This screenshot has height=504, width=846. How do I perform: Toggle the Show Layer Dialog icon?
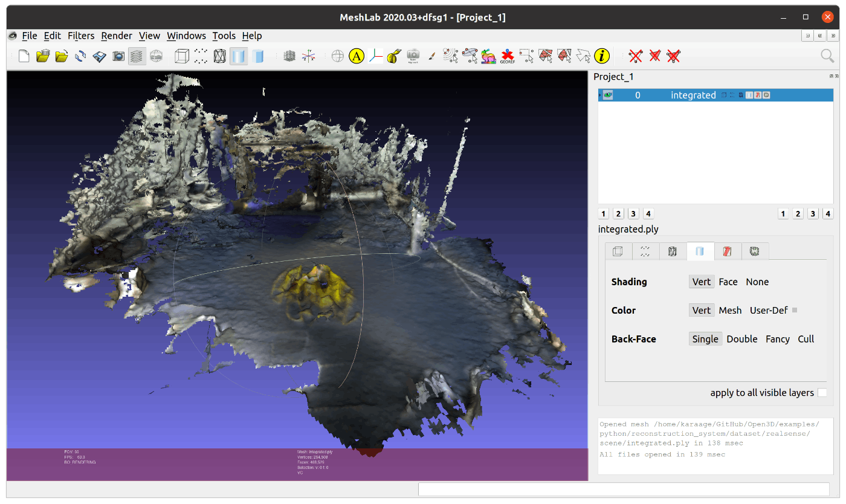pos(137,56)
